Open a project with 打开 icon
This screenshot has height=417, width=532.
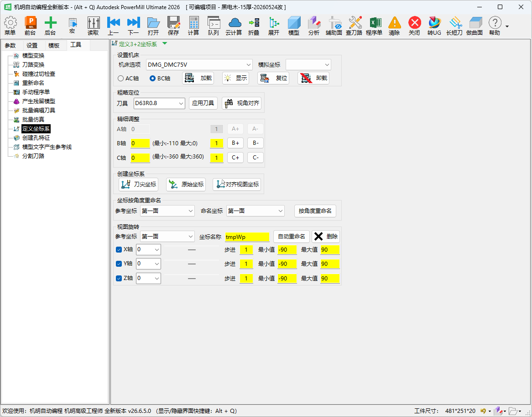point(153,26)
